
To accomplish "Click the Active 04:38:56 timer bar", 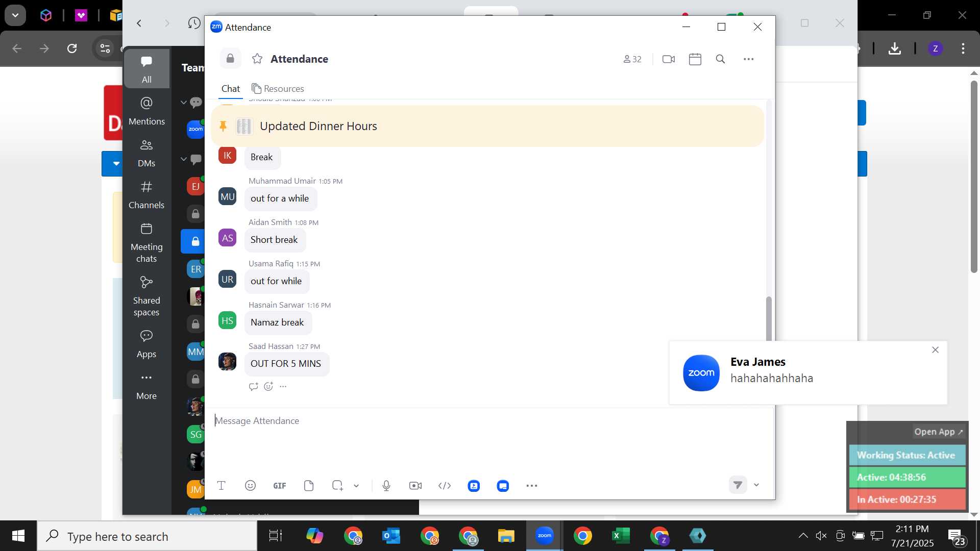I will click(907, 478).
